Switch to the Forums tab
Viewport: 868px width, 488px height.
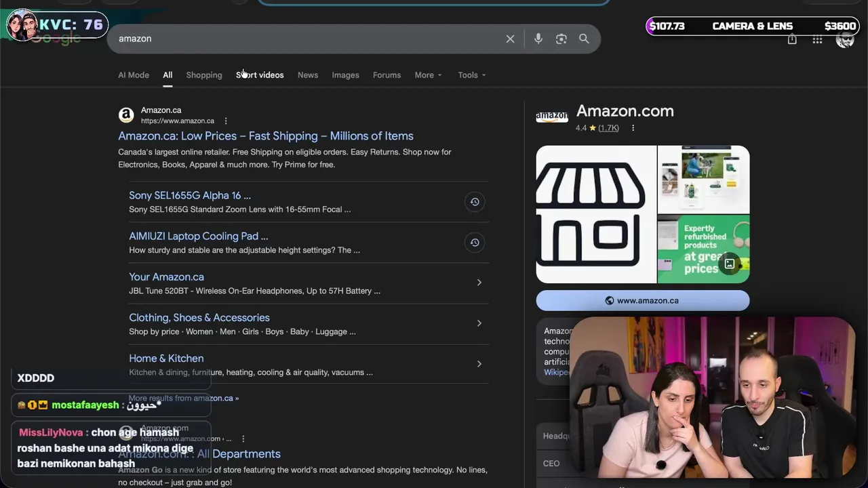[387, 75]
